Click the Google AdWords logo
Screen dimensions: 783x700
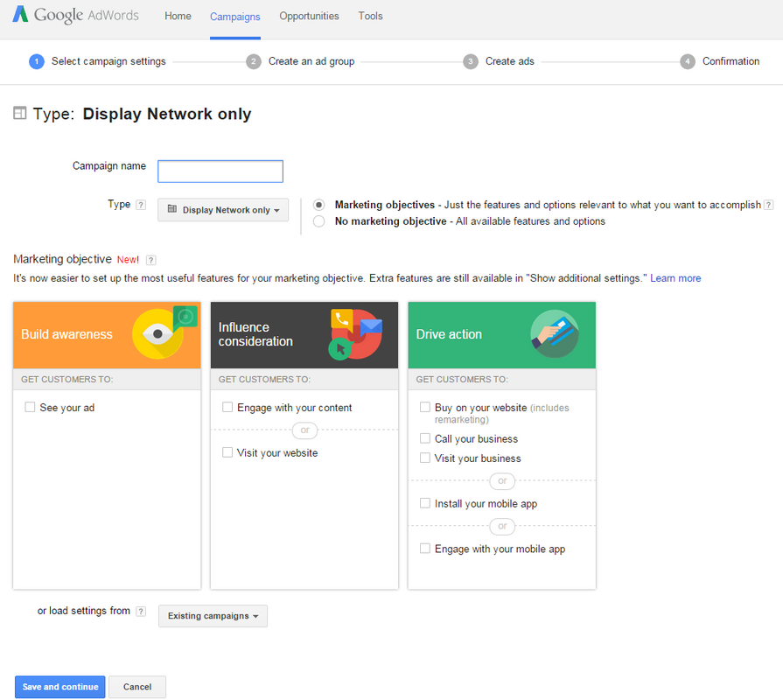pyautogui.click(x=74, y=16)
